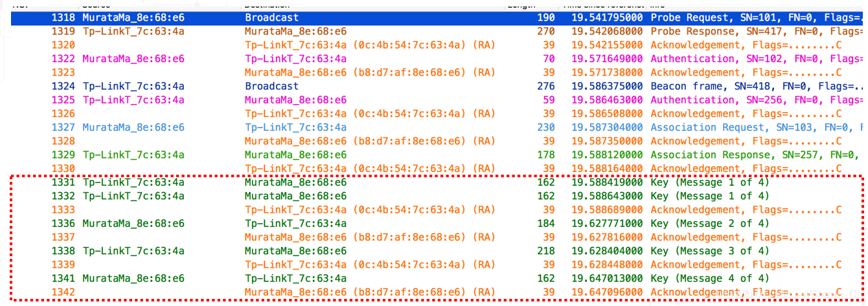Select packet number 1328
This screenshot has width=868, height=306.
coord(63,141)
